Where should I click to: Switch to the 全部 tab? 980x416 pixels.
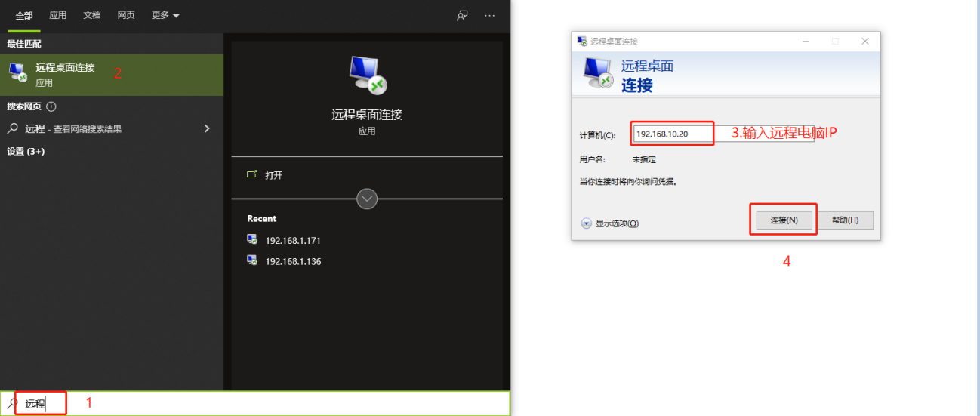(x=24, y=15)
